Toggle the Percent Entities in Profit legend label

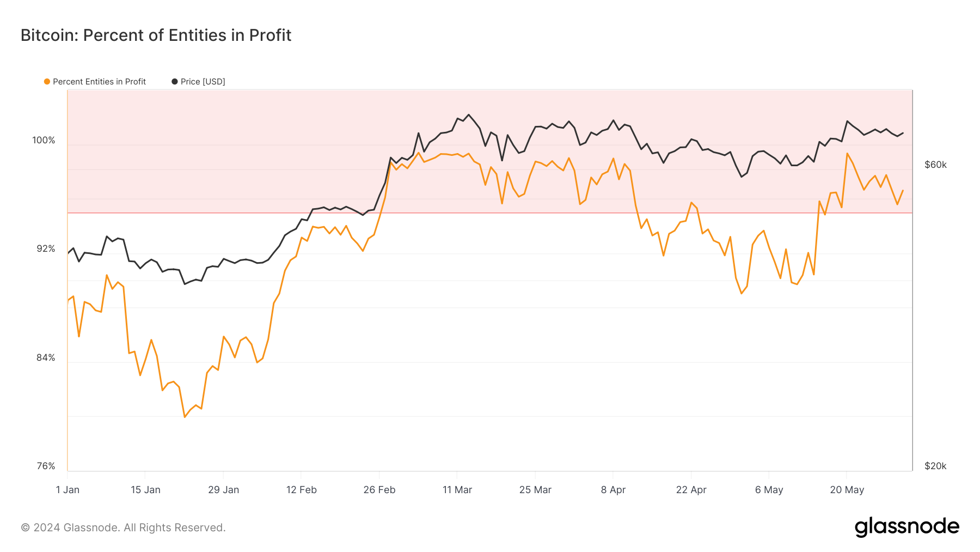[x=99, y=82]
